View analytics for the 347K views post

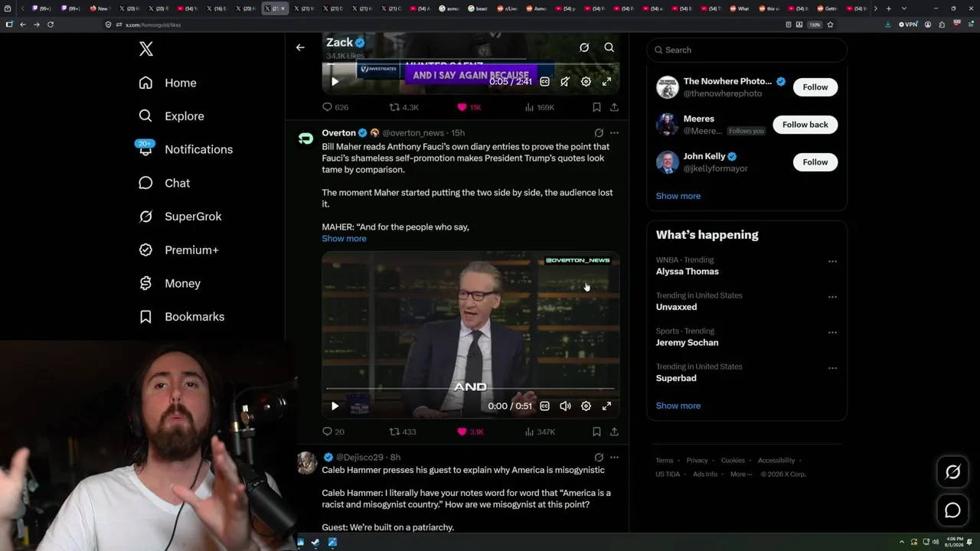pyautogui.click(x=540, y=432)
